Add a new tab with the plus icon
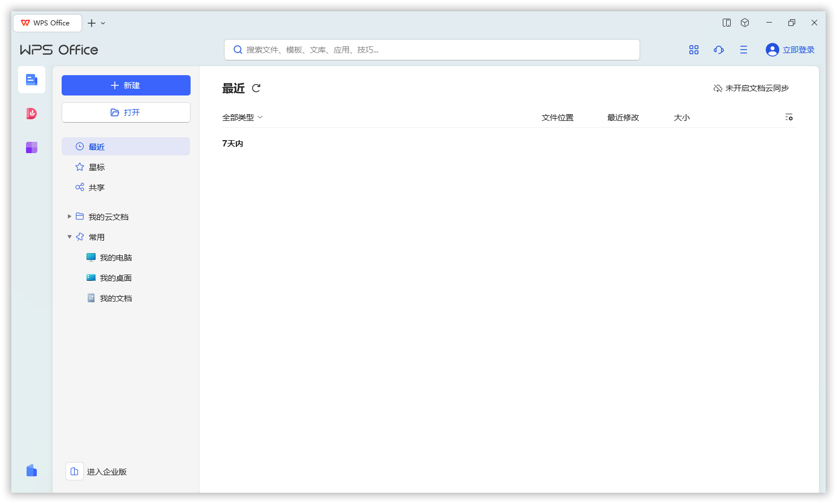 point(92,23)
